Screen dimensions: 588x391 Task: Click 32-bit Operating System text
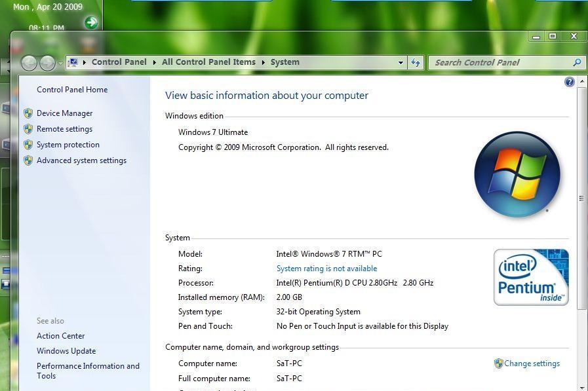(x=319, y=312)
